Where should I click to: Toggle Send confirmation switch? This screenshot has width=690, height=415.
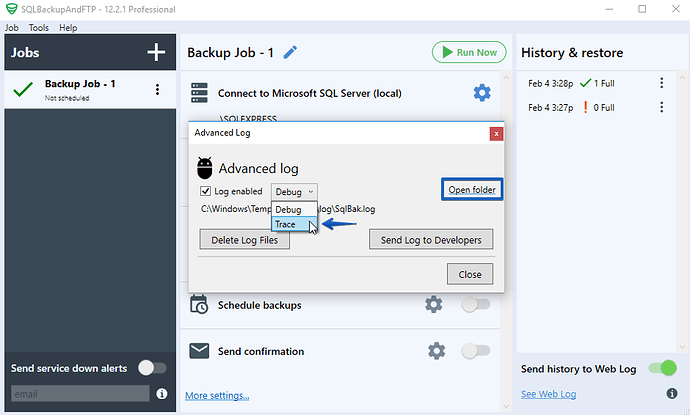point(476,351)
